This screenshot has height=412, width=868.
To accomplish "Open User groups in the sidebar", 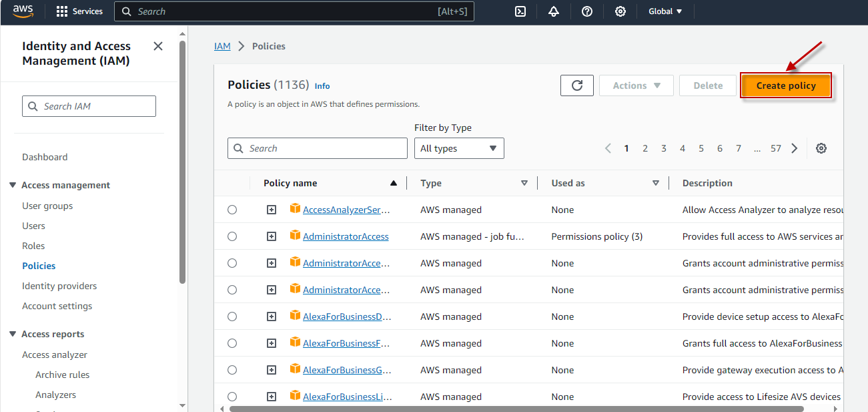I will click(47, 206).
